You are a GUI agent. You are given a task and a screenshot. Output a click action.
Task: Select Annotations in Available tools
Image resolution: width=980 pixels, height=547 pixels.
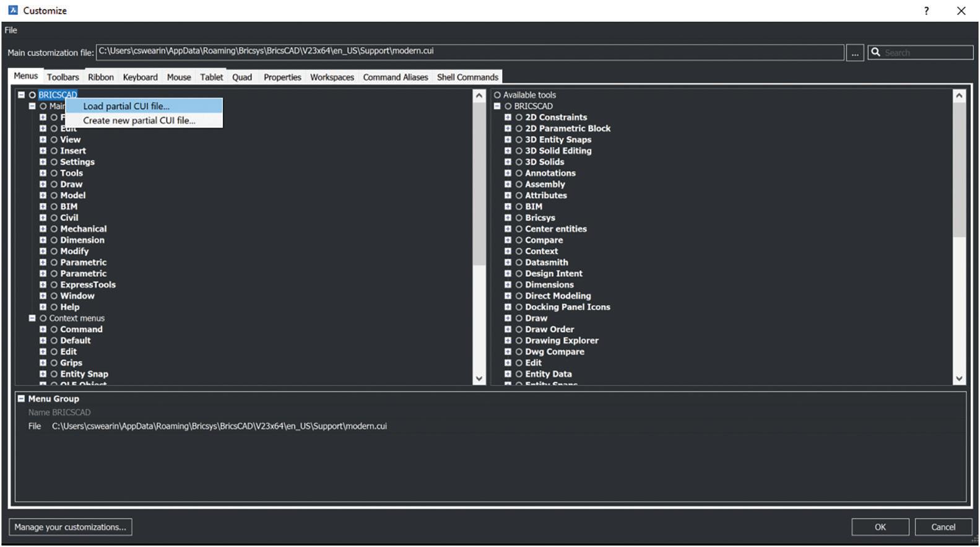pos(550,173)
